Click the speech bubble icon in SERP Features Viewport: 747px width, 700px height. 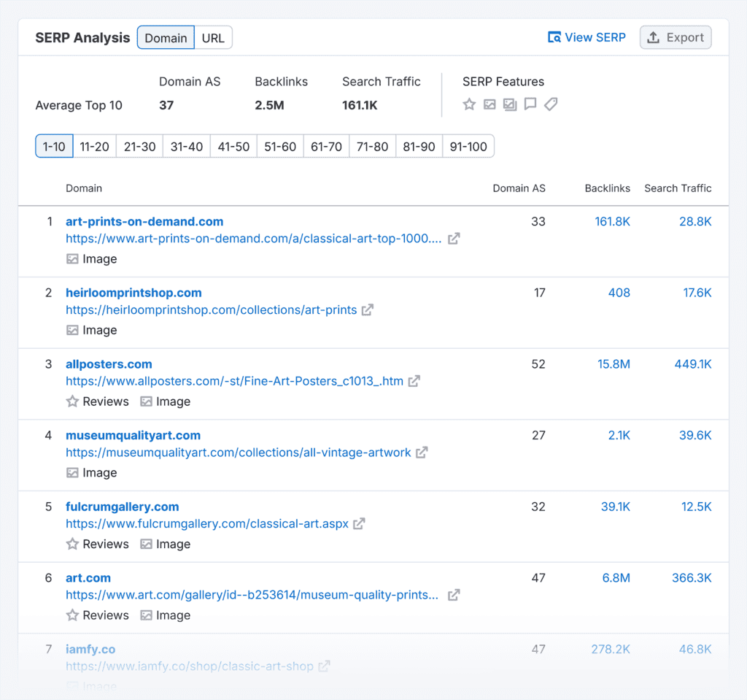click(x=530, y=104)
